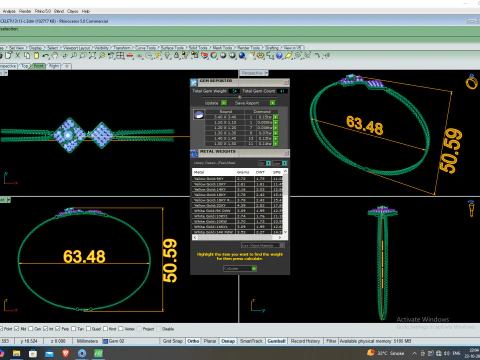Image resolution: width=480 pixels, height=360 pixels.
Task: Click the Planar button in the status bar
Action: 210,341
